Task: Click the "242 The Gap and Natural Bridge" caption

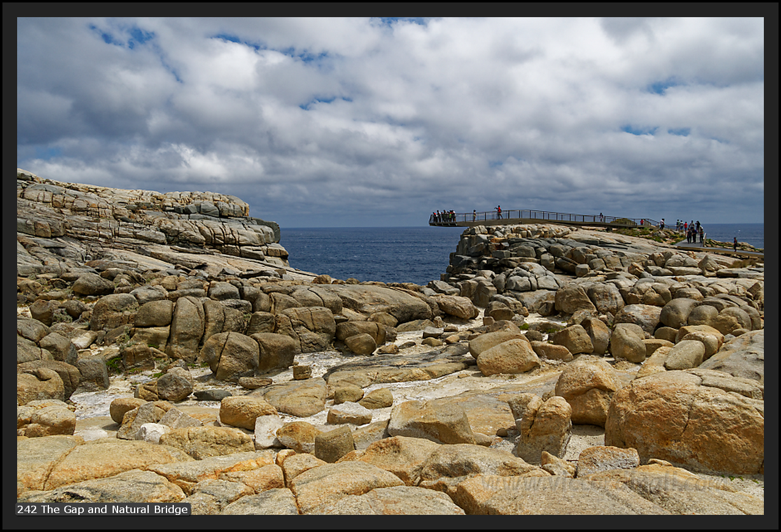Action: (103, 509)
